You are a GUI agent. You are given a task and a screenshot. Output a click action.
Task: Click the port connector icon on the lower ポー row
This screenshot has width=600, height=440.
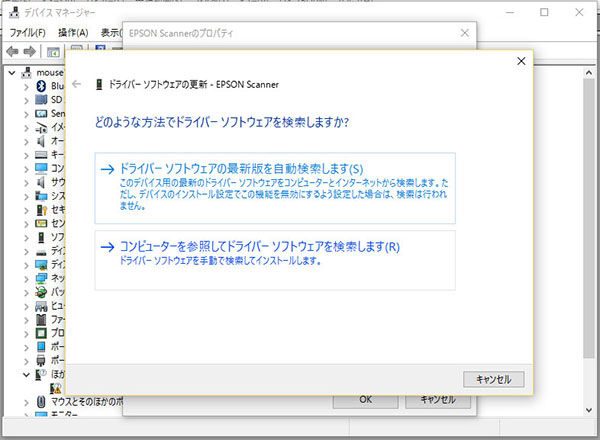point(41,360)
